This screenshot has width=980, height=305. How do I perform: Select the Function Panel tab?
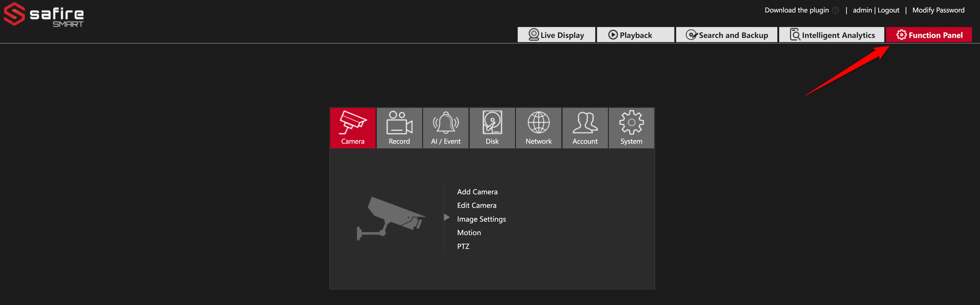(x=929, y=35)
